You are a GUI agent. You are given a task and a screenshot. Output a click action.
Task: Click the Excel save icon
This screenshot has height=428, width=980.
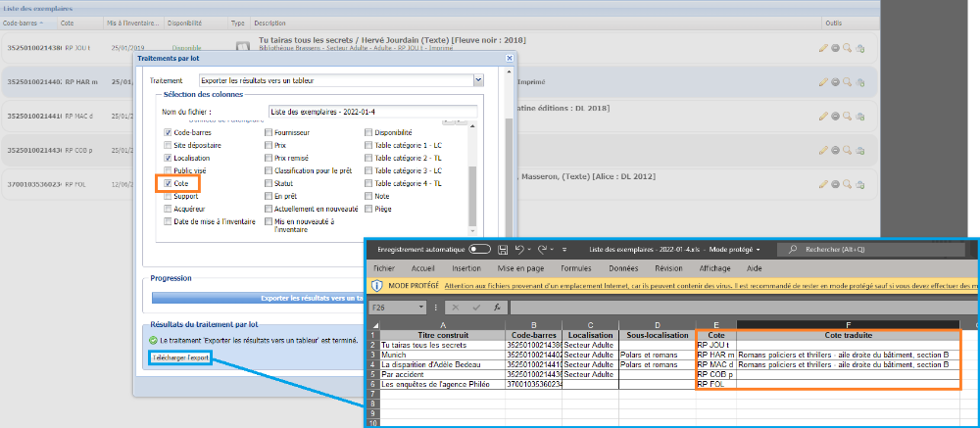502,250
